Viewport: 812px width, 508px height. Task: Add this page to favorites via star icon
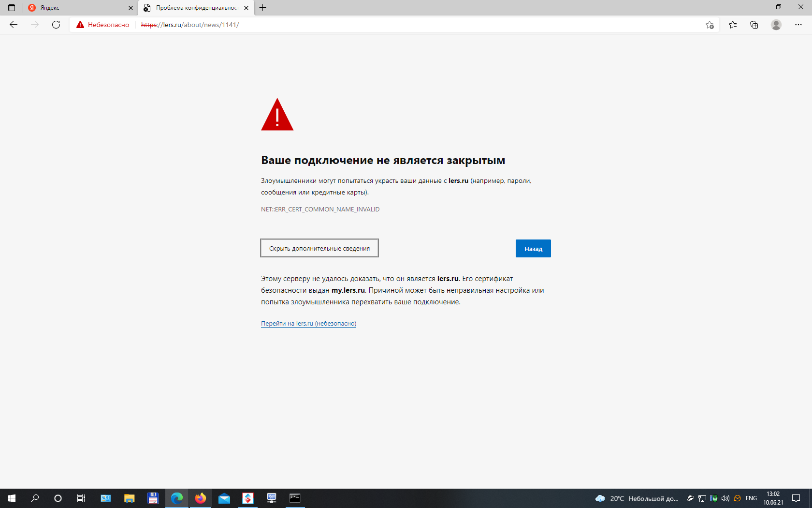[x=710, y=25]
